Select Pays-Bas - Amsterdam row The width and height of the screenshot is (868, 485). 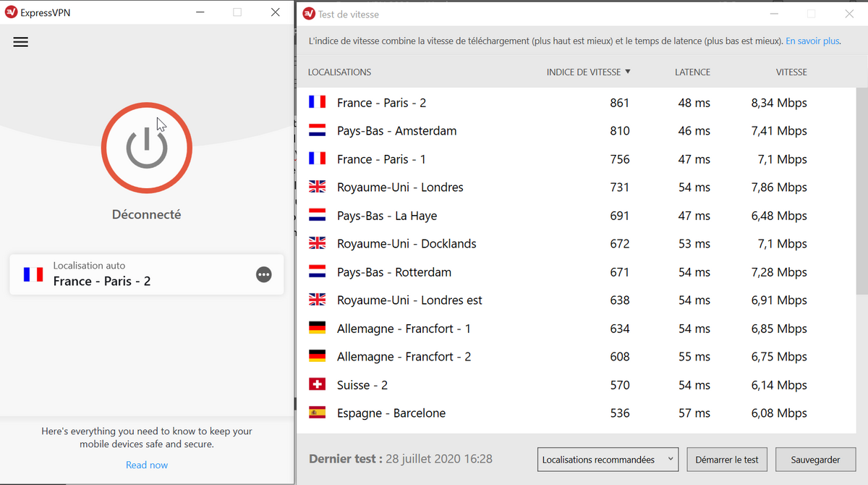[576, 131]
